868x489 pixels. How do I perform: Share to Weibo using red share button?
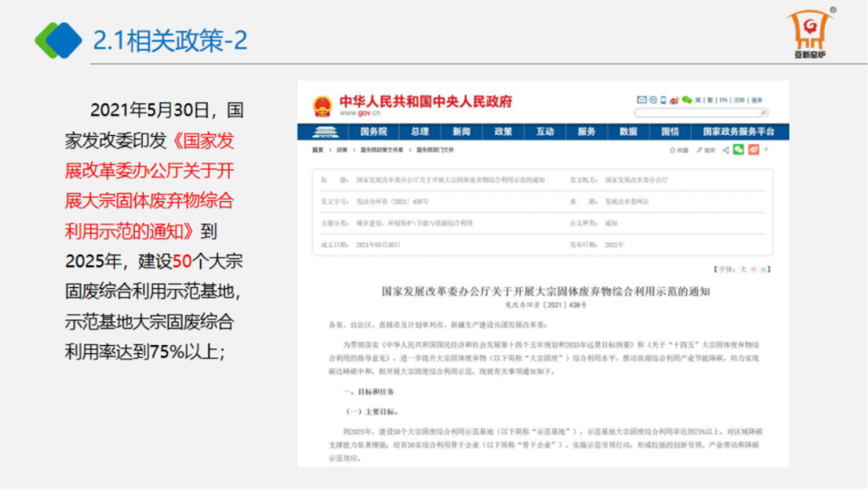coord(752,150)
